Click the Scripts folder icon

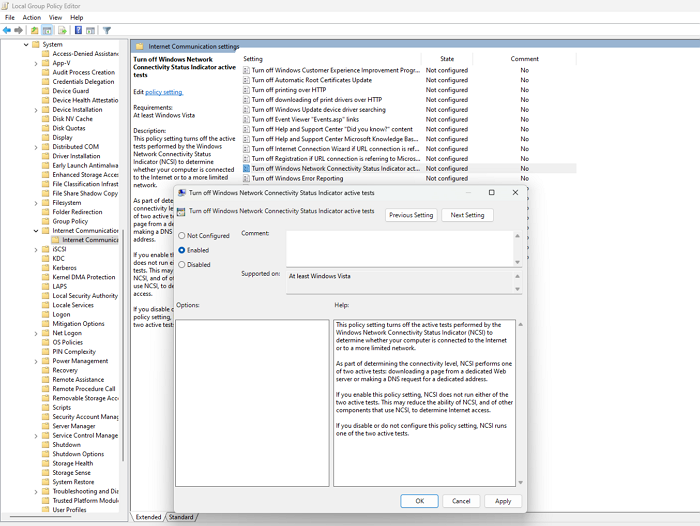[x=46, y=407]
